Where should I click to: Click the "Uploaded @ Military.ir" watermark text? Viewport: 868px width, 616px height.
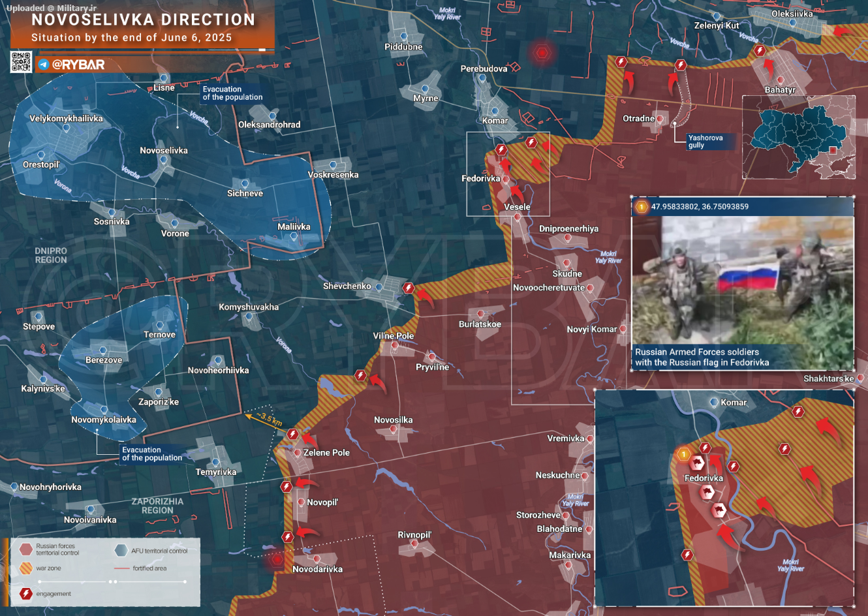51,8
